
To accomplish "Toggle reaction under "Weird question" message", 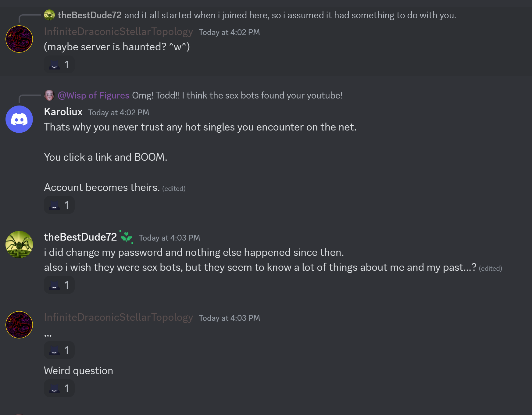I will click(59, 388).
